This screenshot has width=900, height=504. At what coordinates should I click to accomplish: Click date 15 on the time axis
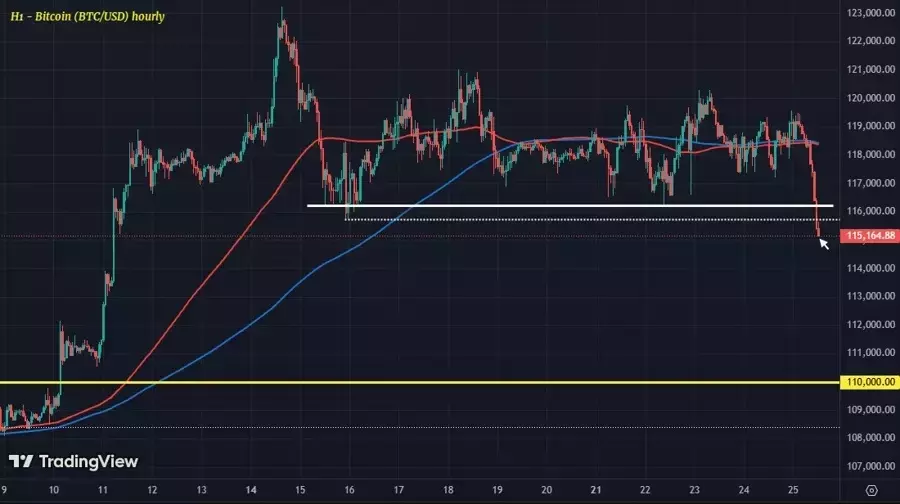click(300, 491)
